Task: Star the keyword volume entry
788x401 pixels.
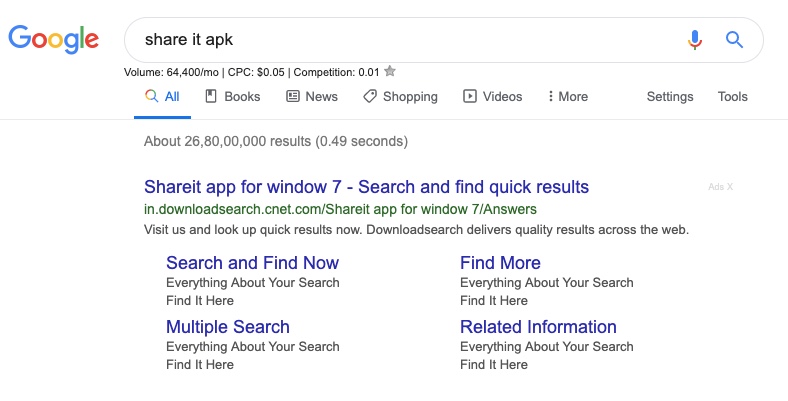Action: [389, 71]
